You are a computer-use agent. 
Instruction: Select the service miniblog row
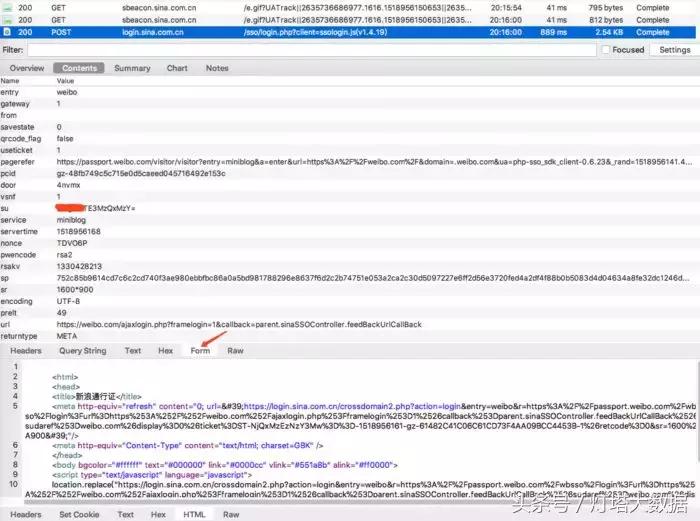coord(348,220)
